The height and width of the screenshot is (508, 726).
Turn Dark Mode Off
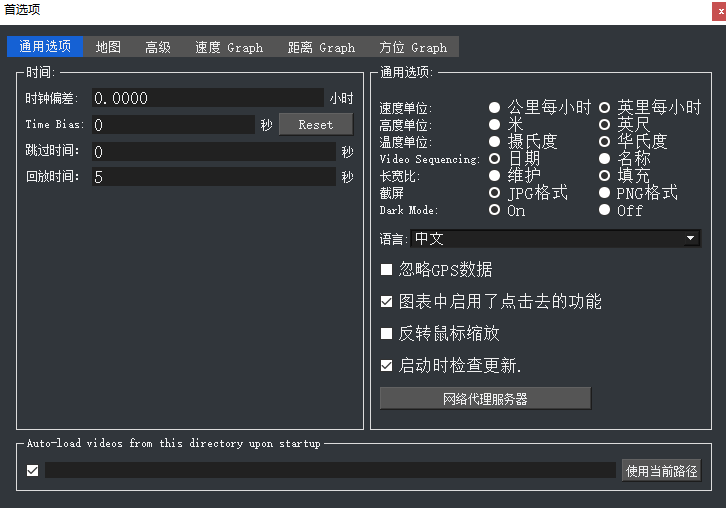(621, 210)
